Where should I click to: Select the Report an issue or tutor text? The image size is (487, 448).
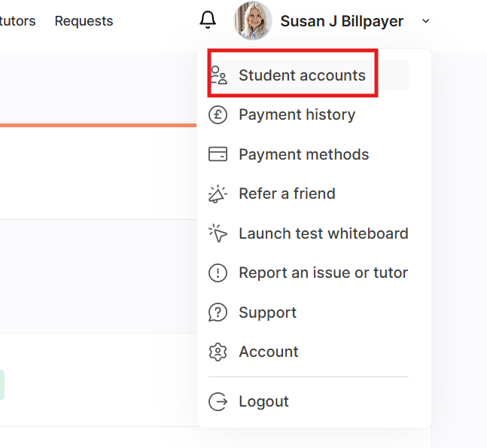pos(323,273)
